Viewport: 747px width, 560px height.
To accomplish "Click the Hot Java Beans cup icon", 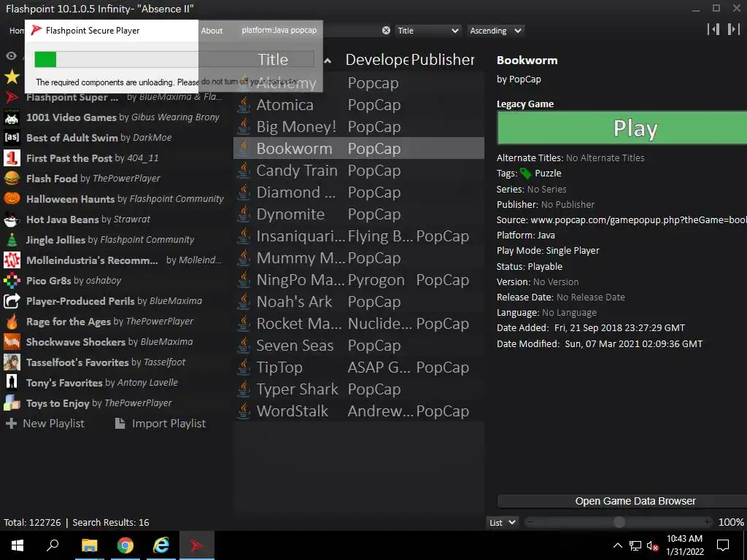I will pos(12,219).
